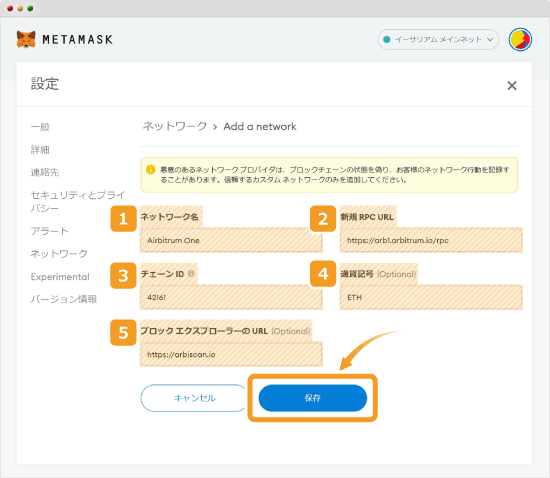Image resolution: width=550 pixels, height=478 pixels.
Task: Click the blue 保存 button
Action: [313, 398]
